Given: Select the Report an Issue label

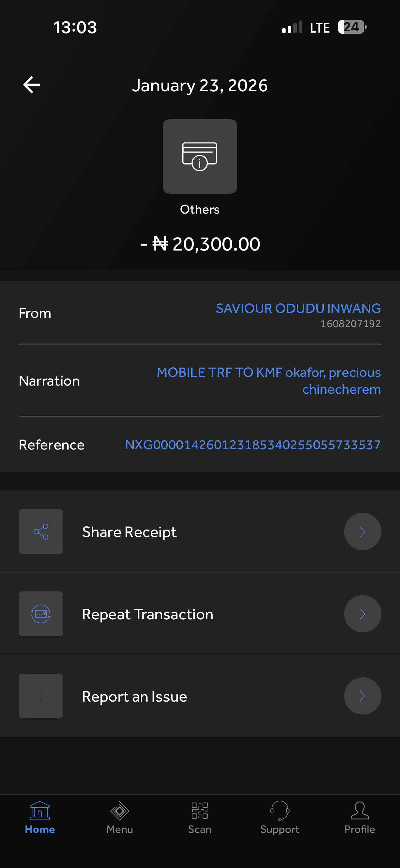Looking at the screenshot, I should point(134,697).
